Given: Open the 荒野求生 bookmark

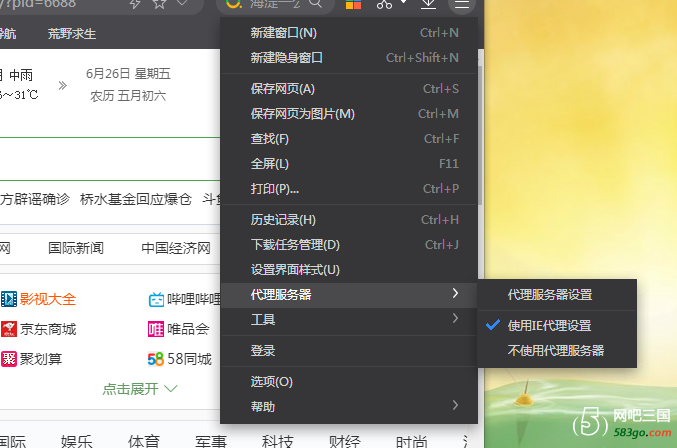Looking at the screenshot, I should click(72, 34).
